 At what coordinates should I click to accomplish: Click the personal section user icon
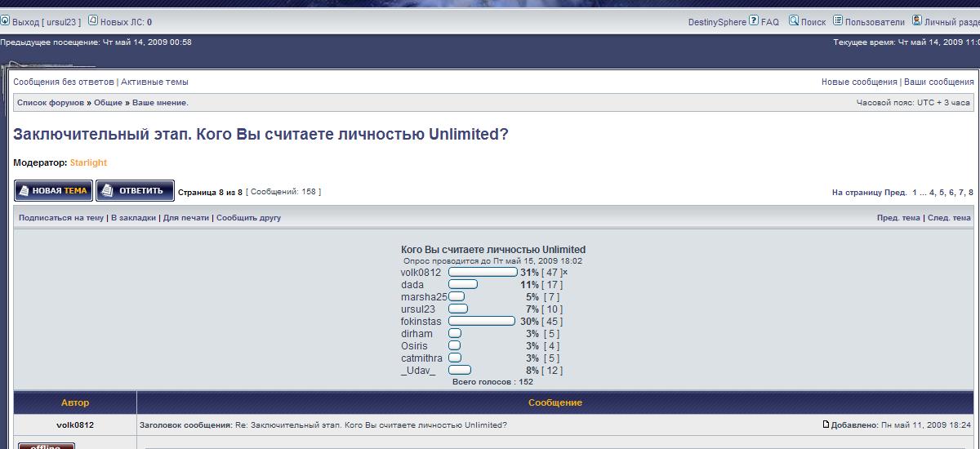[x=917, y=21]
